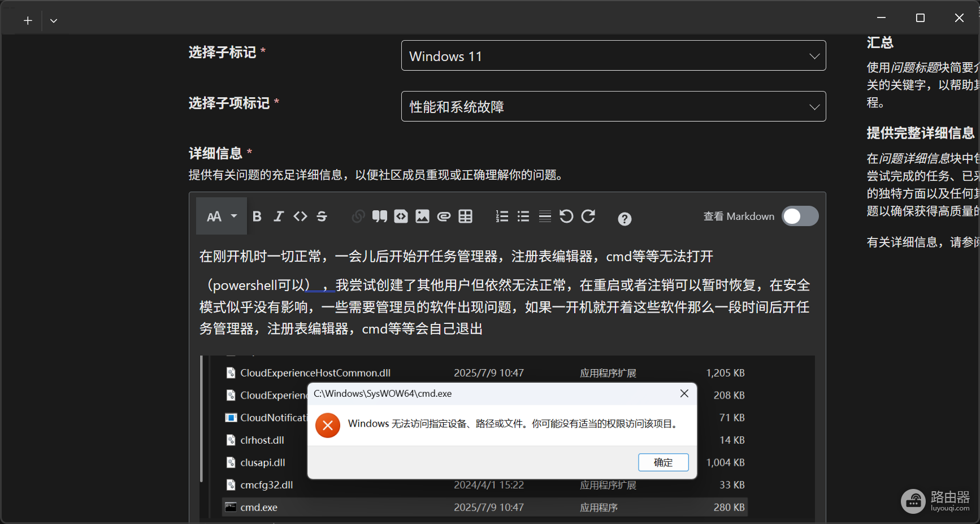This screenshot has width=980, height=524.
Task: Minimize the browser window
Action: (x=881, y=18)
